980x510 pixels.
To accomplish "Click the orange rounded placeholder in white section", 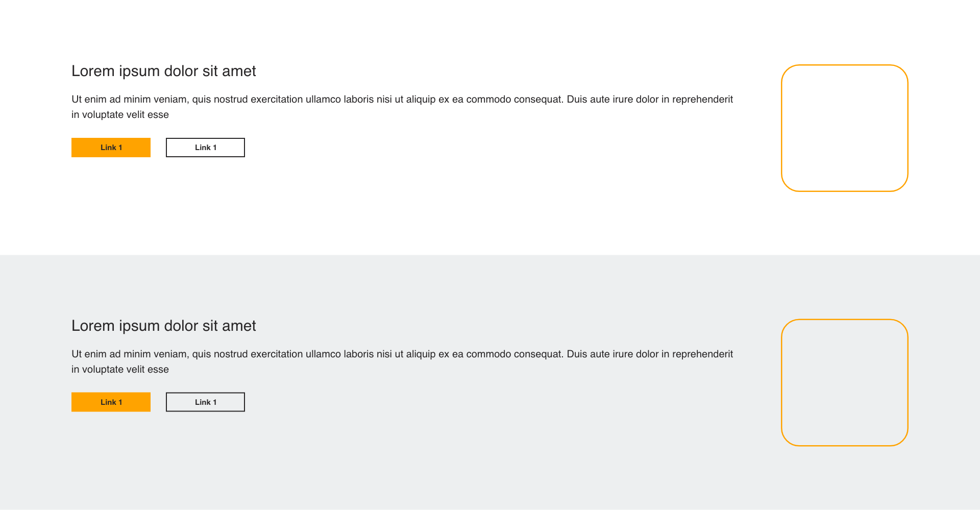I will click(845, 128).
